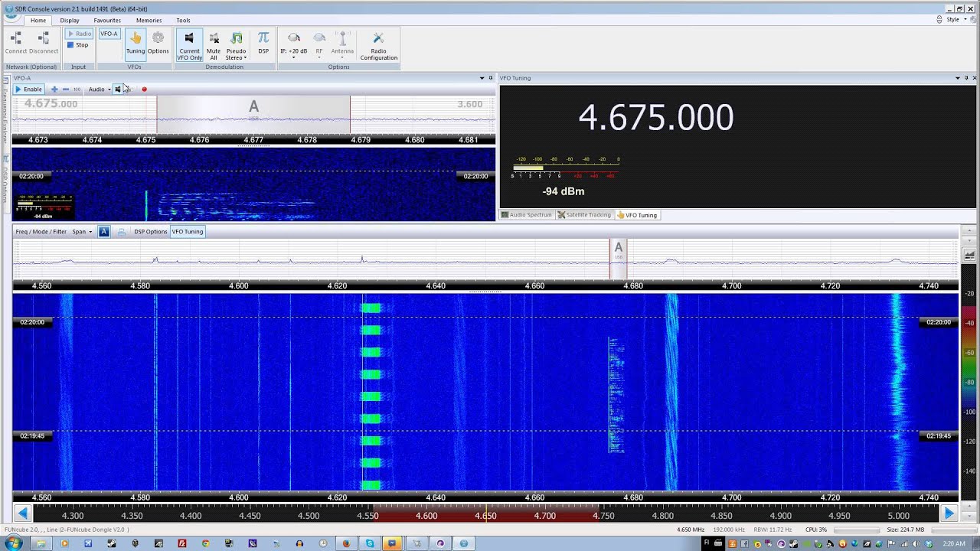This screenshot has width=980, height=551.
Task: Start the Radio input
Action: click(79, 34)
